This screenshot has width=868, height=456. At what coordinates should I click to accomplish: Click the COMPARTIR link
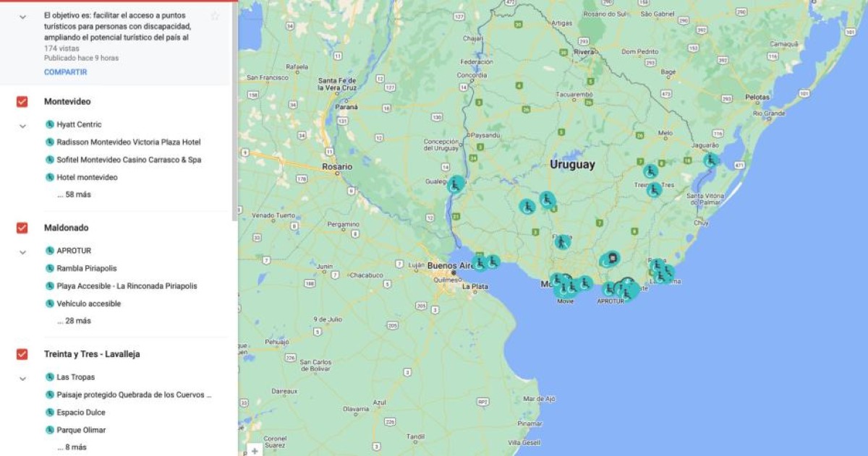65,72
